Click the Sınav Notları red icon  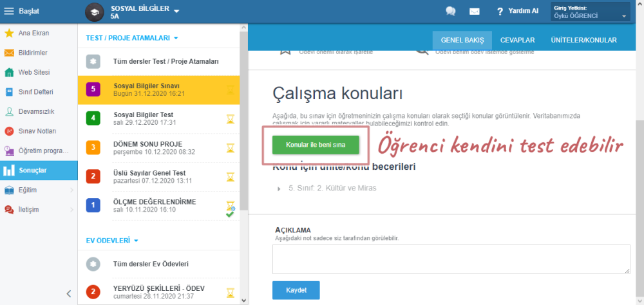[9, 131]
